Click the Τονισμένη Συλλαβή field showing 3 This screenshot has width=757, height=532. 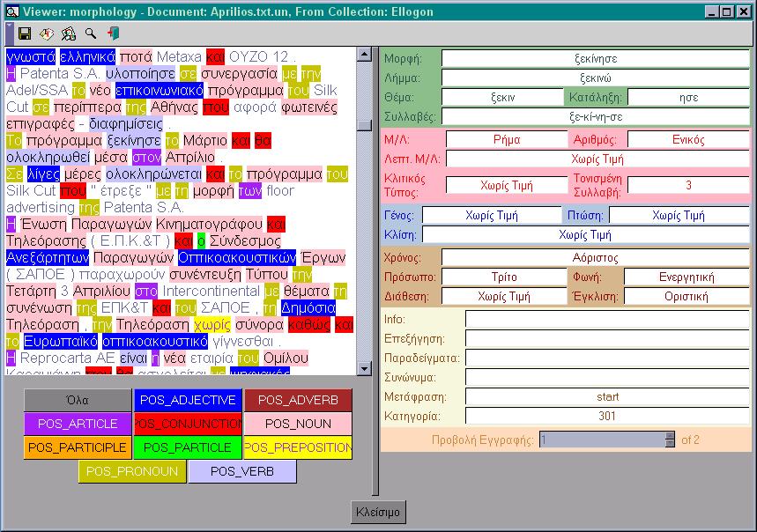click(688, 185)
